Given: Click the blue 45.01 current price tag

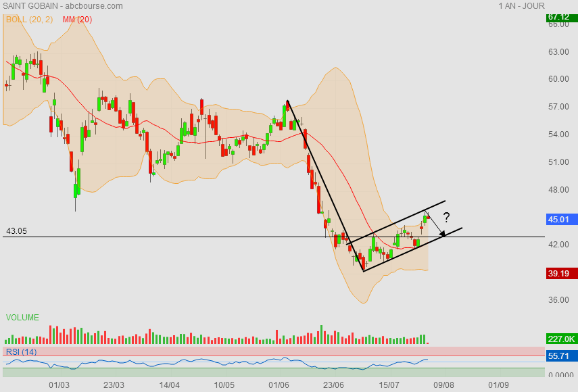Looking at the screenshot, I should point(562,220).
